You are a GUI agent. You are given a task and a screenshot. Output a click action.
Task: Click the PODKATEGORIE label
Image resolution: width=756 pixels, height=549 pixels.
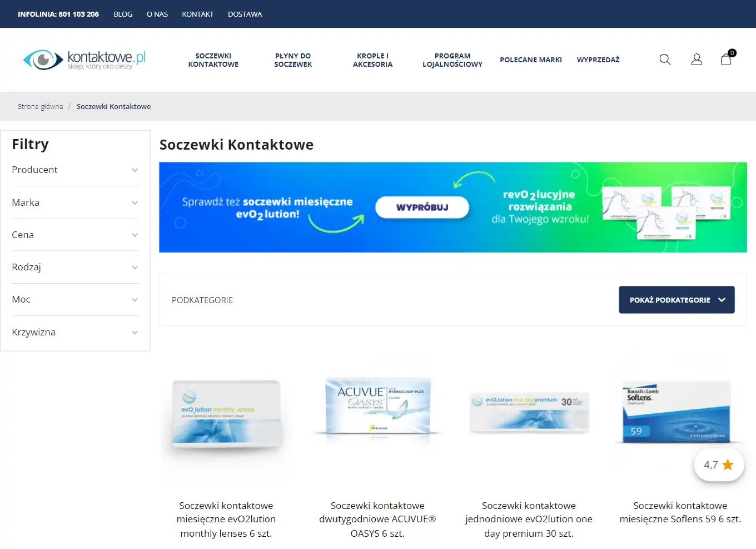(202, 300)
